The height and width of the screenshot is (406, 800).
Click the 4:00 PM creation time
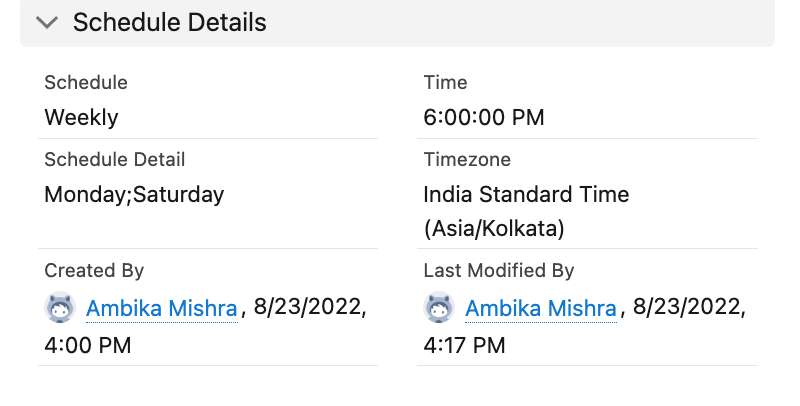click(x=88, y=346)
